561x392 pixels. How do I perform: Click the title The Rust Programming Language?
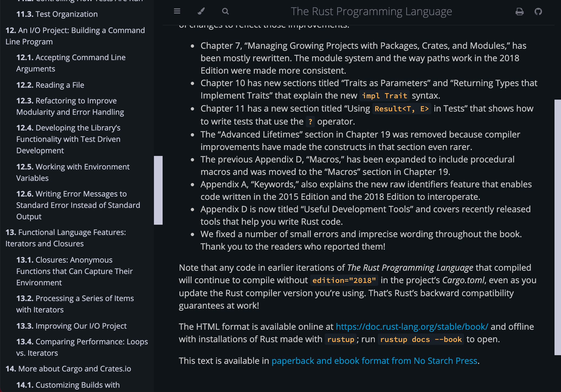click(x=371, y=11)
